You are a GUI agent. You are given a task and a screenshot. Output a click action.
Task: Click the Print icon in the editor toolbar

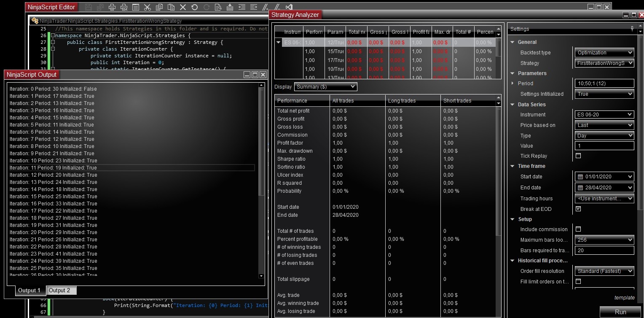pos(112,7)
